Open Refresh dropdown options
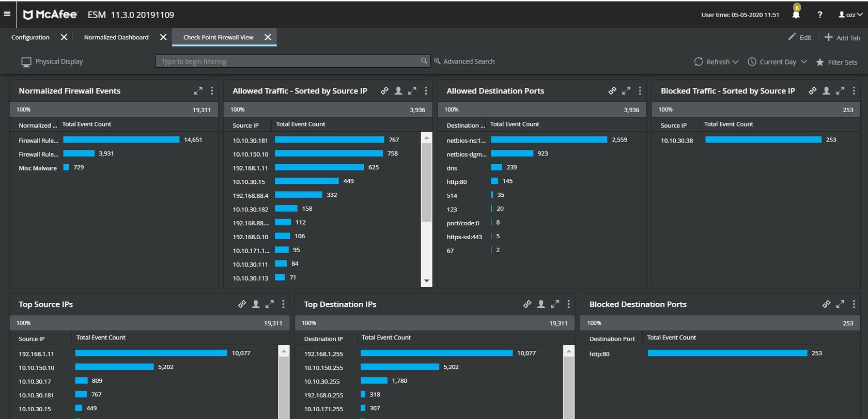 tap(735, 62)
